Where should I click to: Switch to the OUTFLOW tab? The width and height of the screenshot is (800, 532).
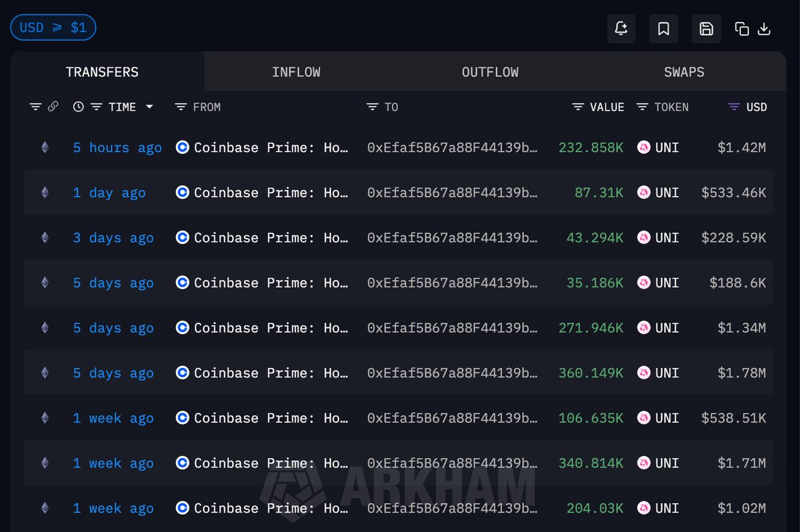pos(490,72)
